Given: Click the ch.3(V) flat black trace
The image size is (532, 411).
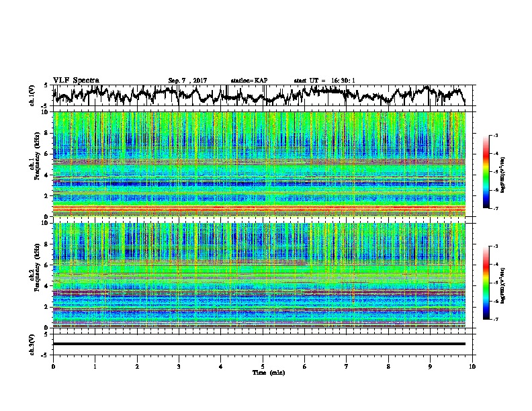Looking at the screenshot, I should coord(259,344).
